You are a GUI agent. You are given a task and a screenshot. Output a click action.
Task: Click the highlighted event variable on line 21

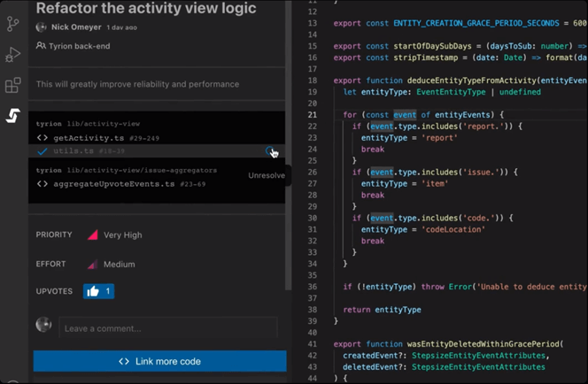click(x=405, y=115)
